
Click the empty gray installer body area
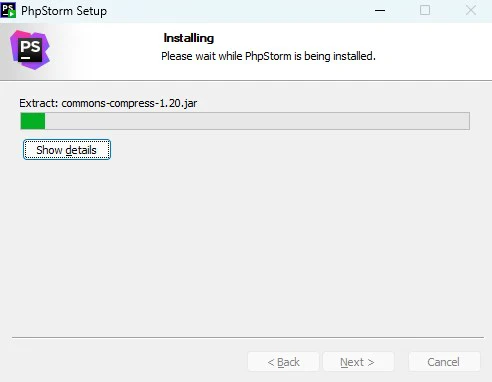pos(247,247)
